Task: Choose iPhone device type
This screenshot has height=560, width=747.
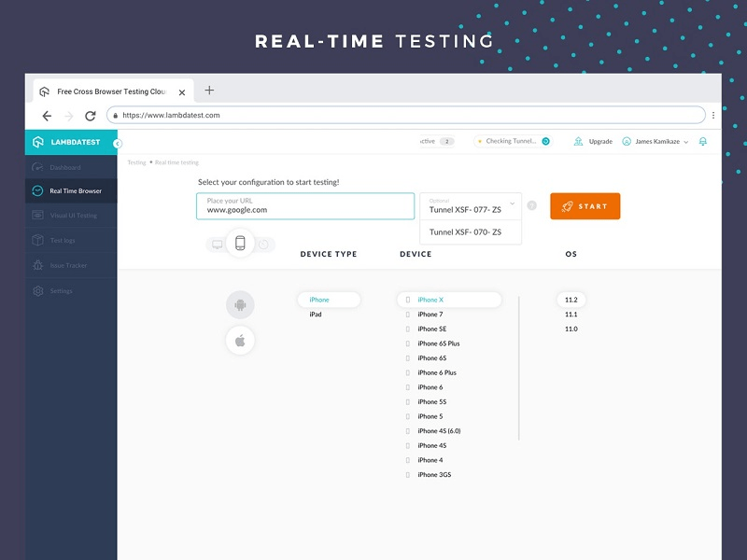Action: pyautogui.click(x=329, y=300)
